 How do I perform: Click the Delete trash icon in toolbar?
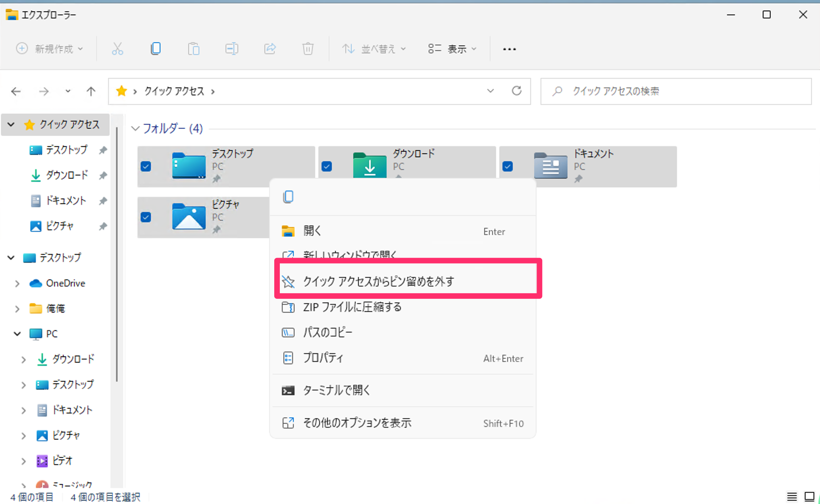point(308,49)
